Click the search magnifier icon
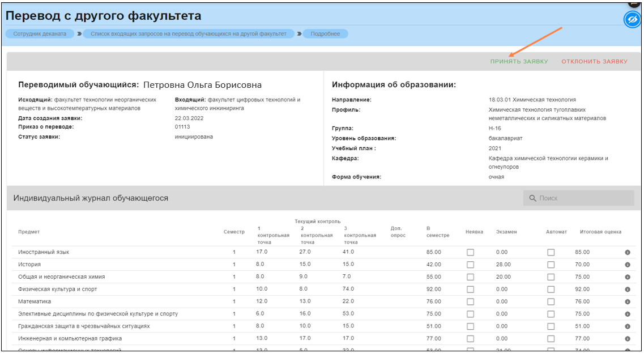 [x=532, y=198]
